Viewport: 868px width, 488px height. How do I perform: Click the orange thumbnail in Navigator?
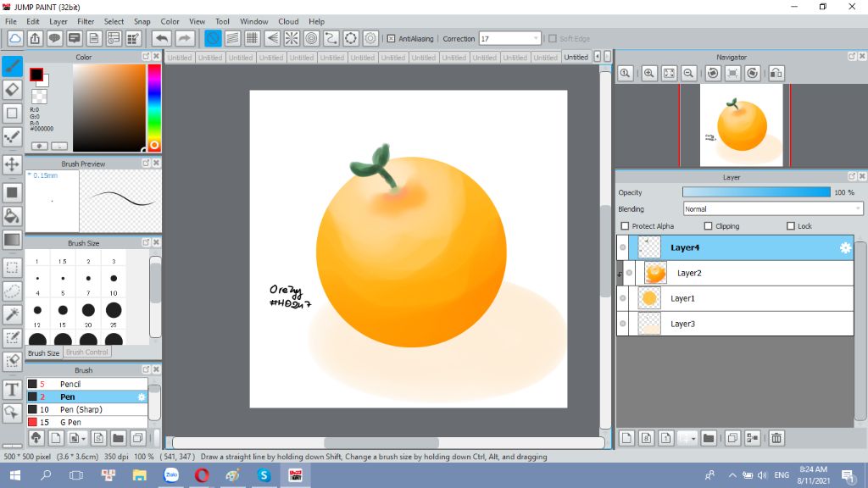click(741, 125)
